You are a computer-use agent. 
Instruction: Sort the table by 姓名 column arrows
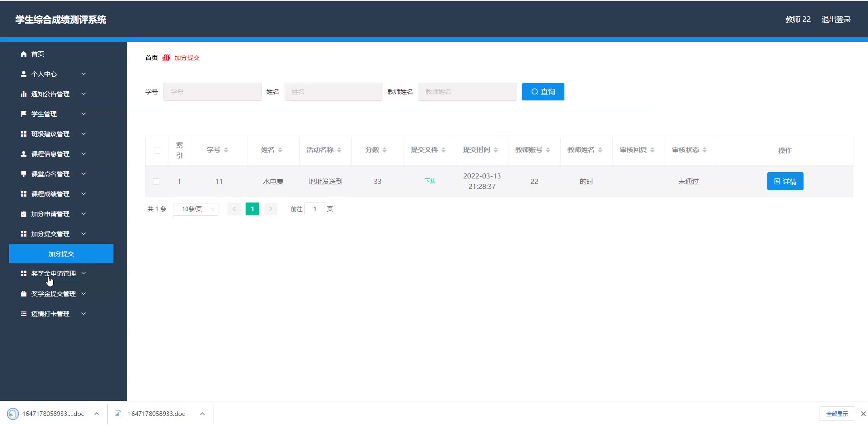[280, 150]
